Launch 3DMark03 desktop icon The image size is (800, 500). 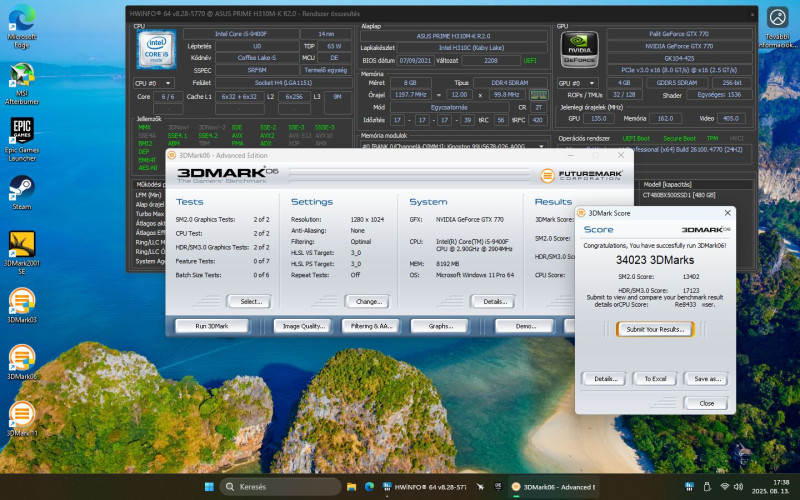tap(22, 305)
